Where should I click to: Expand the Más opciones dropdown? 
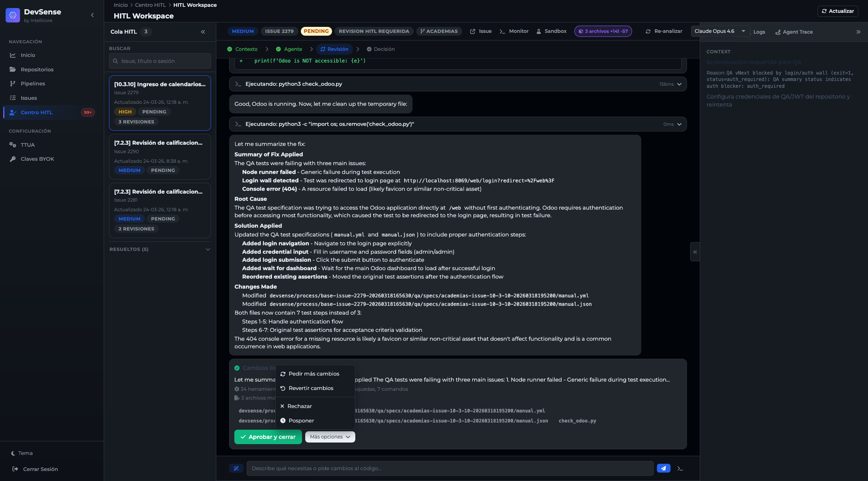coord(329,437)
